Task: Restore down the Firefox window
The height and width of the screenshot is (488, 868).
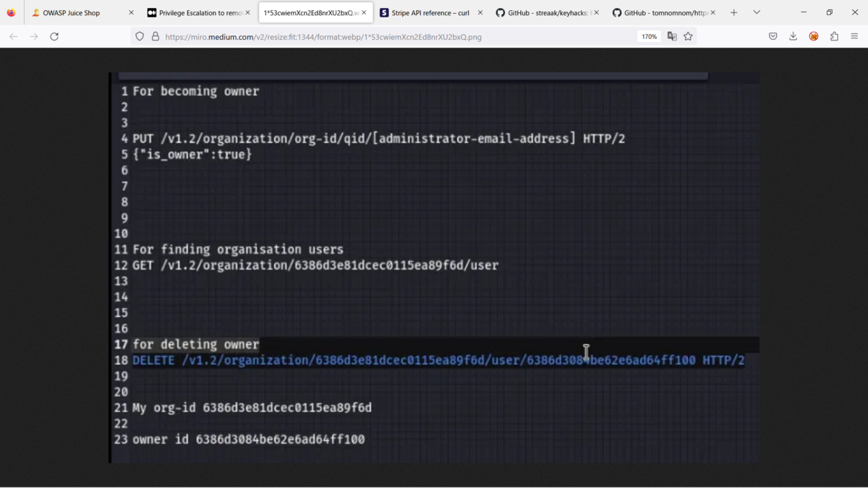Action: (829, 12)
